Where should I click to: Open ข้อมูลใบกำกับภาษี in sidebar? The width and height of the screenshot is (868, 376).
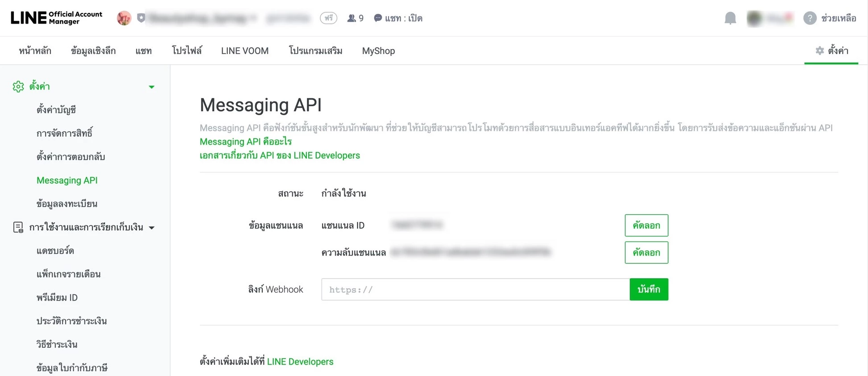(x=72, y=368)
